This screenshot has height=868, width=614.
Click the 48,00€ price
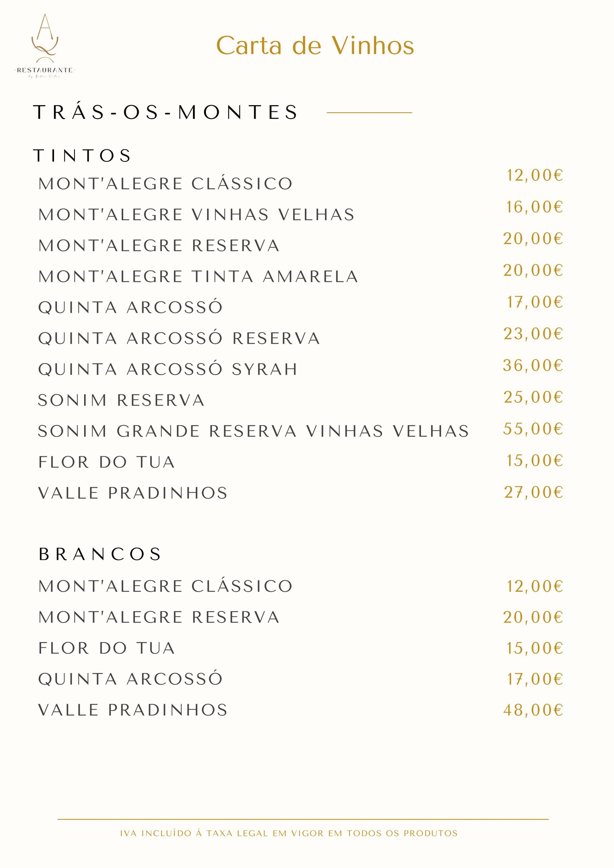point(533,710)
